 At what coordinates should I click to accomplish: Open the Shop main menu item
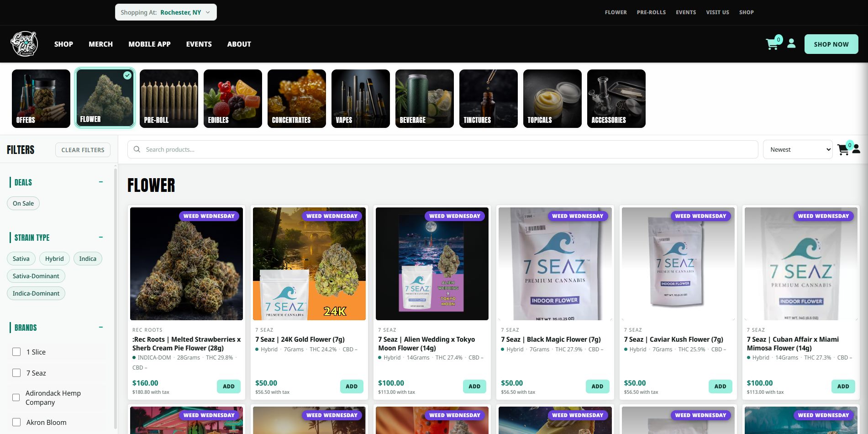point(63,44)
